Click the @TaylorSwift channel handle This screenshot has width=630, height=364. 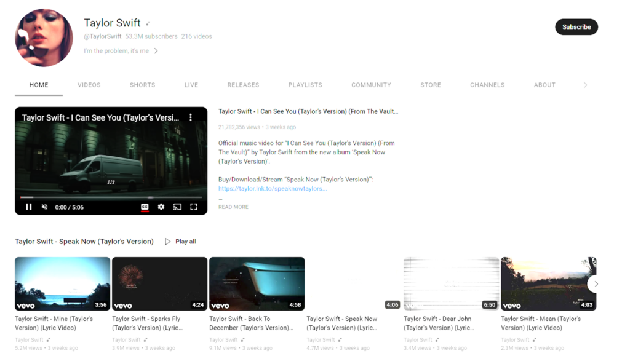[103, 36]
